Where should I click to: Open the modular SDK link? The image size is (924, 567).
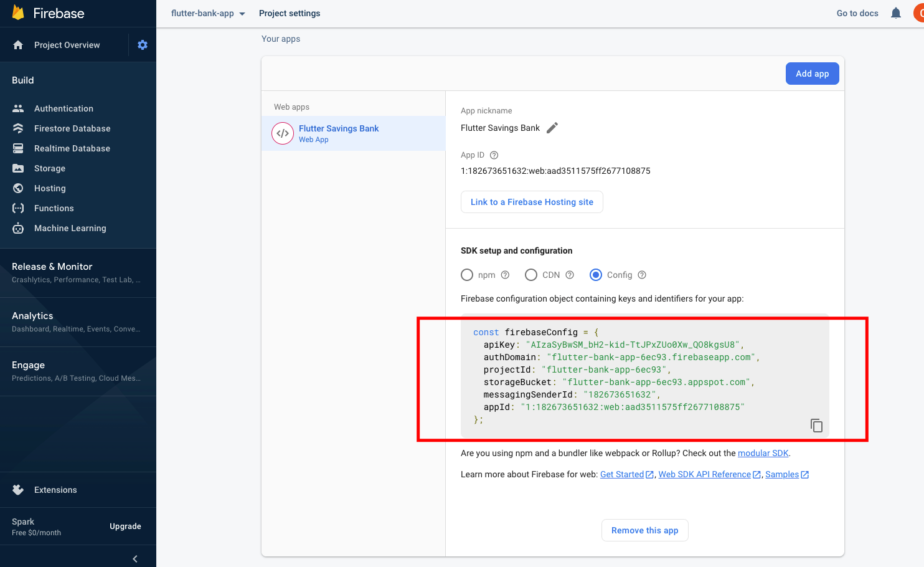coord(763,453)
